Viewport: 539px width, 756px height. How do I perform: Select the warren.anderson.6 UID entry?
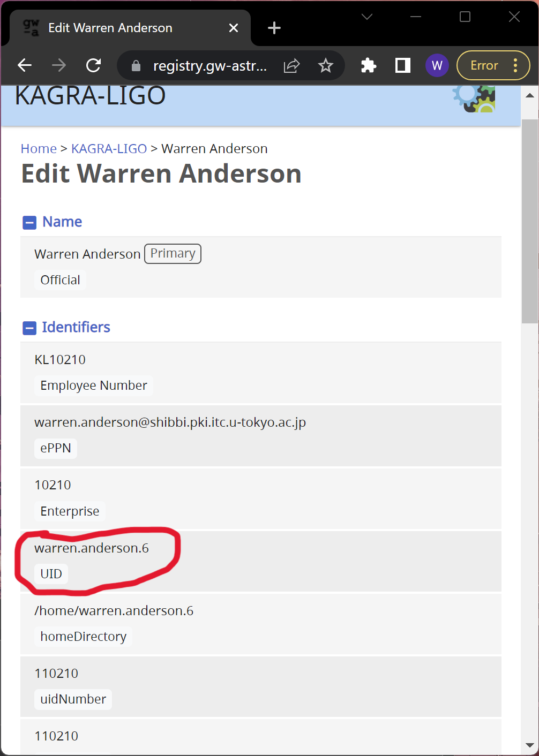[x=92, y=548]
